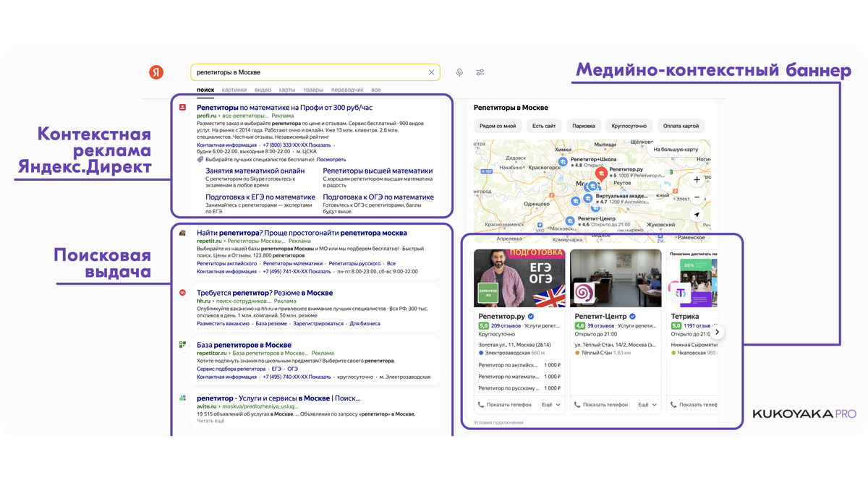Zoom in the map with plus button
Screen dimensions: 868x488
(x=697, y=179)
